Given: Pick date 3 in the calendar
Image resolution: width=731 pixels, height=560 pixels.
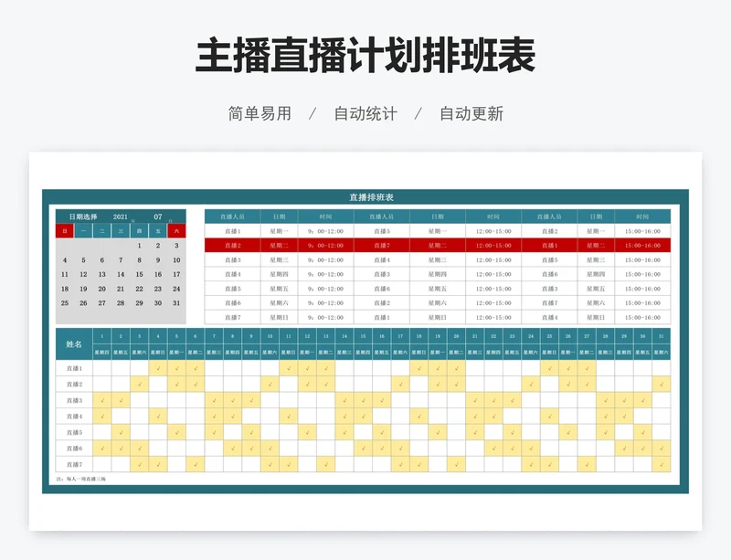Looking at the screenshot, I should point(176,246).
